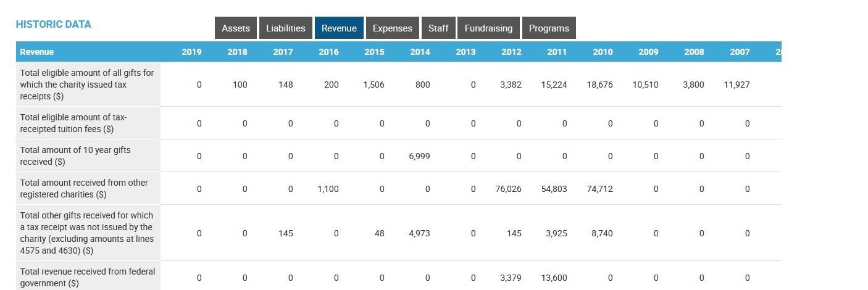This screenshot has height=290, width=868.
Task: Click the 2010 column header
Action: (603, 52)
